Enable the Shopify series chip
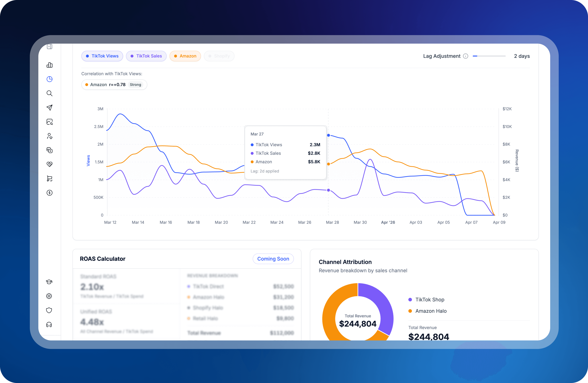The height and width of the screenshot is (383, 588). tap(219, 56)
